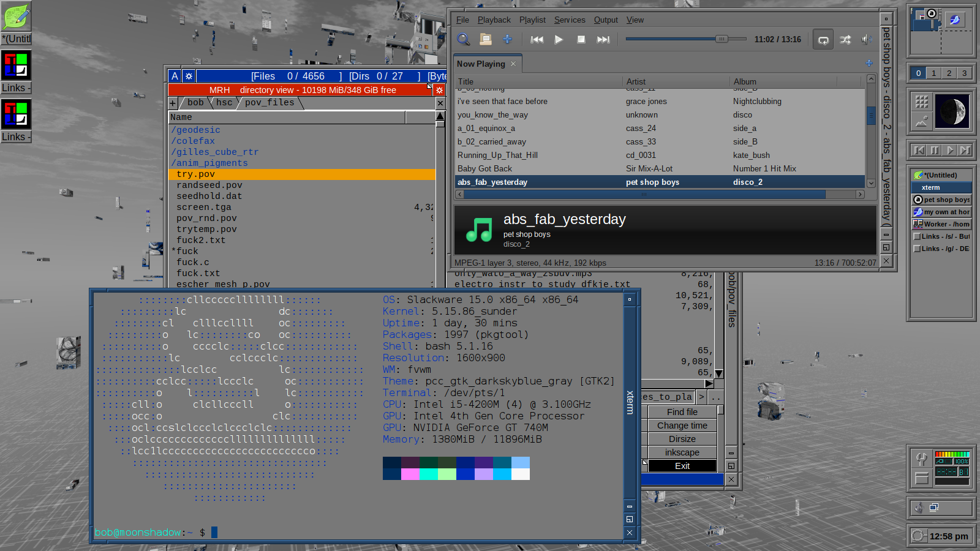The image size is (980, 551).
Task: Sort playlist by the Artist column header
Action: point(676,81)
